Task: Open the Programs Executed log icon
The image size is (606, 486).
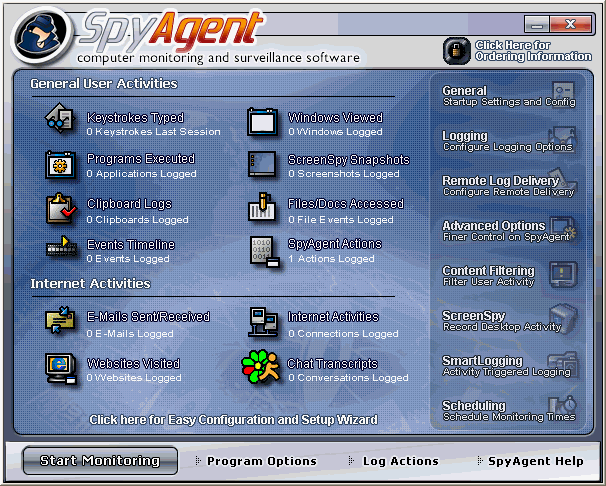Action: [x=60, y=165]
